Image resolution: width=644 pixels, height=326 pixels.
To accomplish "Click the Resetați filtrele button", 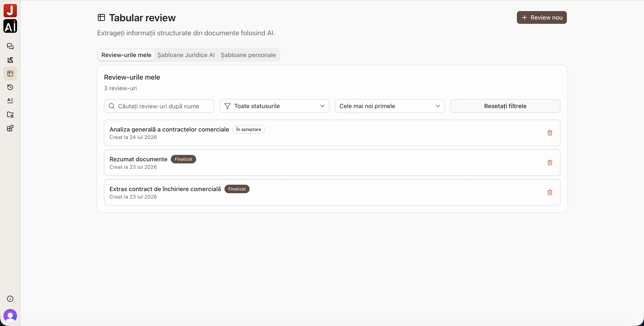I will pos(505,106).
